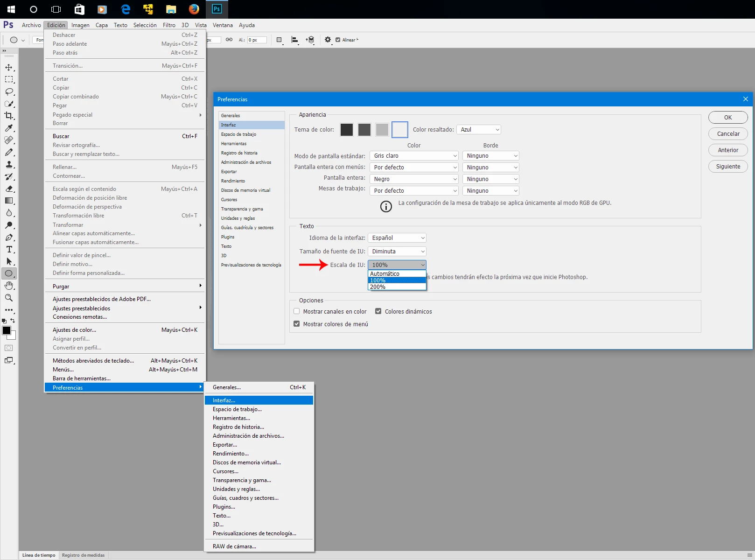Open Microsoft Edge from the taskbar
Viewport: 755px width, 560px height.
126,9
